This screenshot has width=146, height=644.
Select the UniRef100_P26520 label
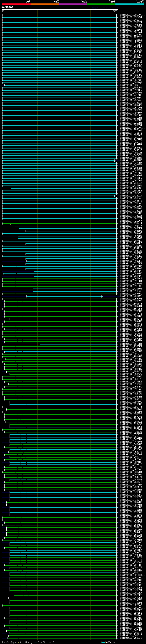point(131,37)
